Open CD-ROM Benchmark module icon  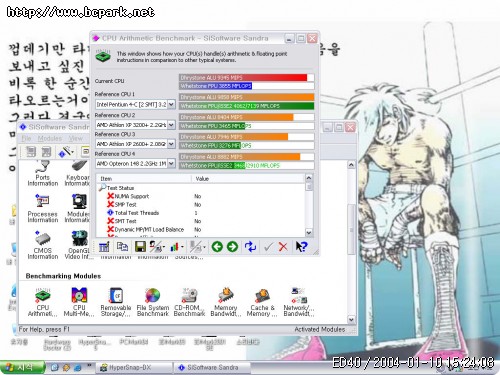[189, 303]
